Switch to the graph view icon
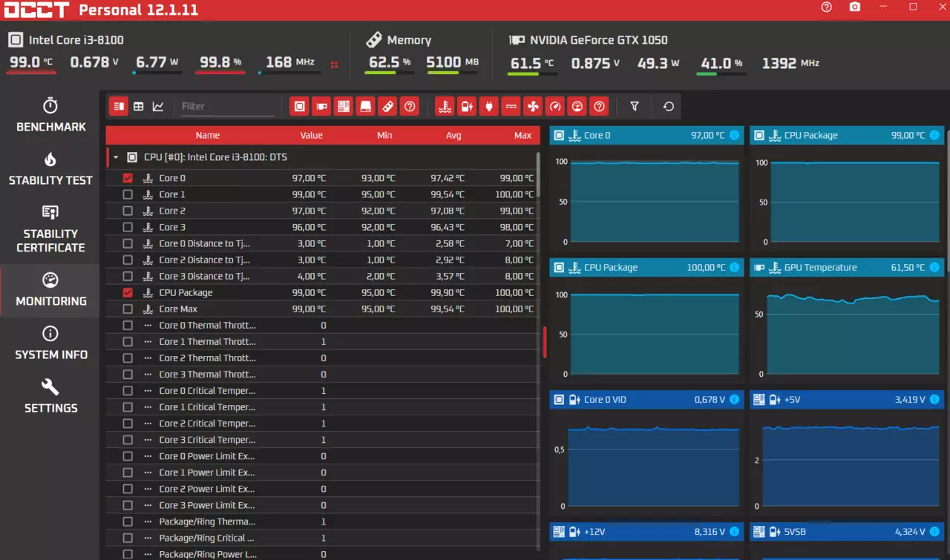The height and width of the screenshot is (560, 950). pos(158,106)
